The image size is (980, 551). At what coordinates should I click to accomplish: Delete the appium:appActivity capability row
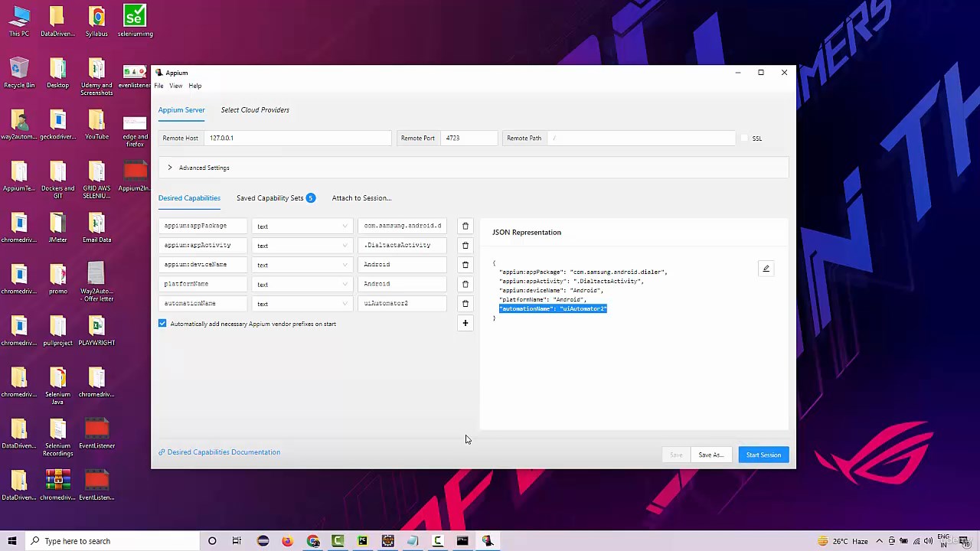pos(465,246)
